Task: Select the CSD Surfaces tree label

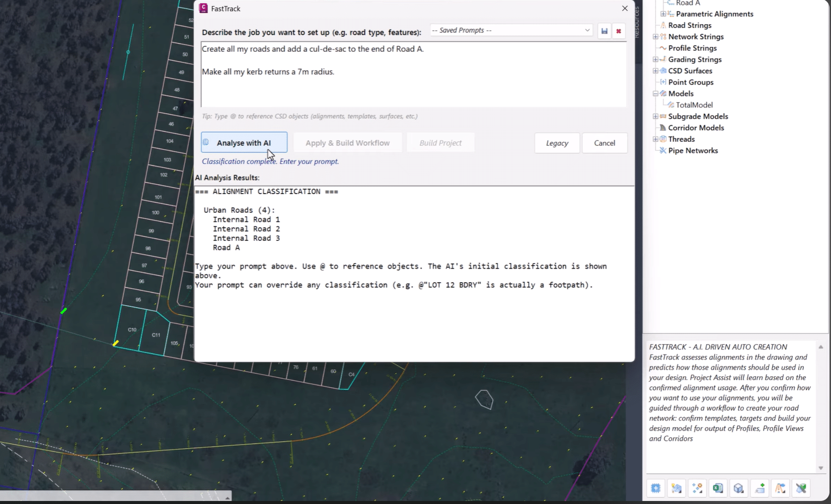Action: click(x=690, y=71)
